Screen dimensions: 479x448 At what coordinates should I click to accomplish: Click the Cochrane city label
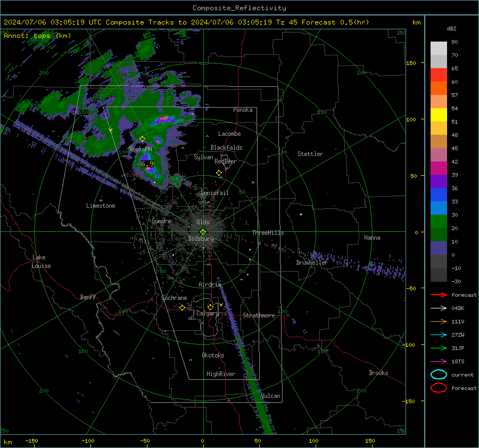[174, 298]
